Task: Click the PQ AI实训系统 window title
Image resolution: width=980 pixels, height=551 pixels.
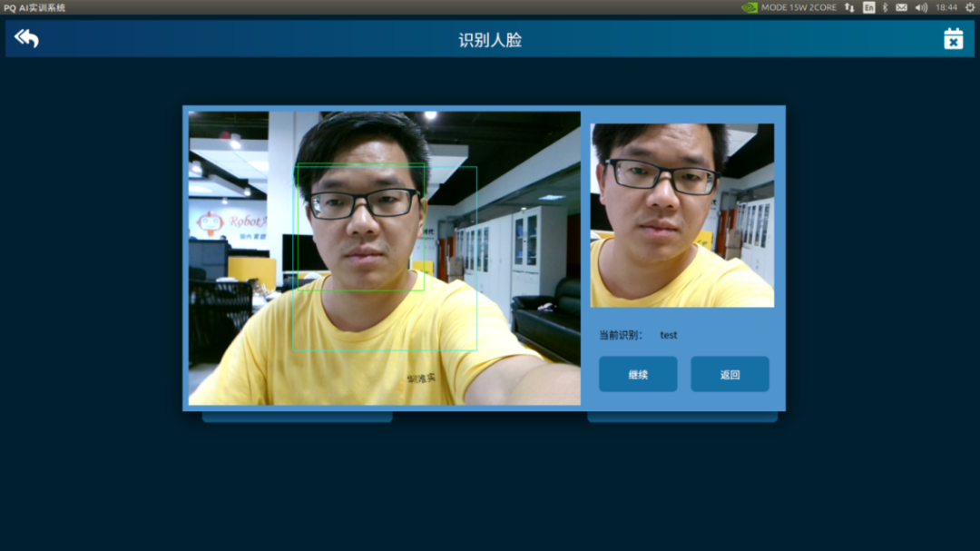Action: coord(34,7)
